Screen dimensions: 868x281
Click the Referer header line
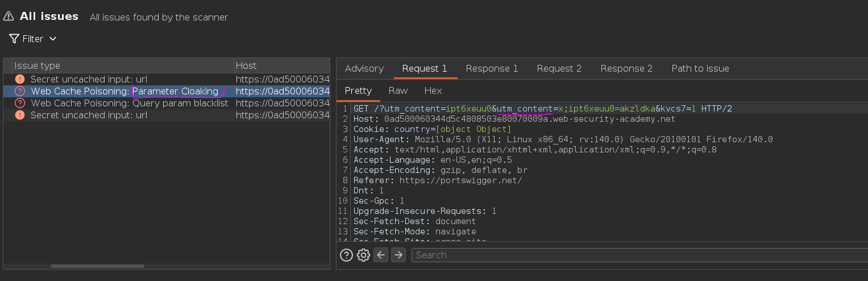pos(438,180)
